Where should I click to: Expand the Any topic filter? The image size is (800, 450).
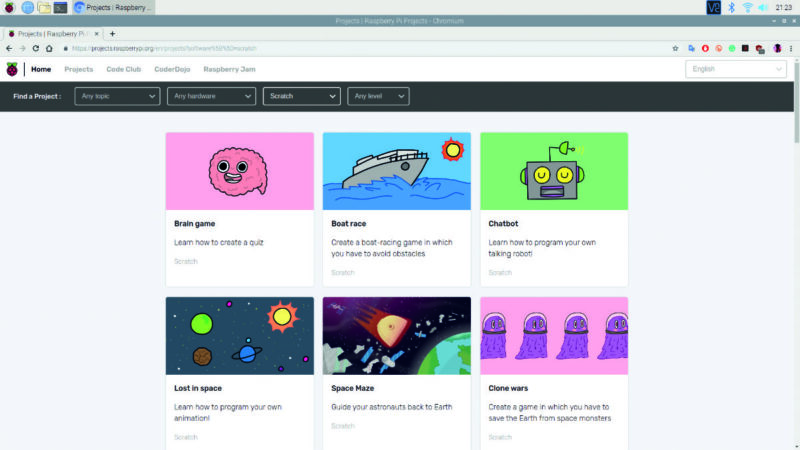(117, 96)
